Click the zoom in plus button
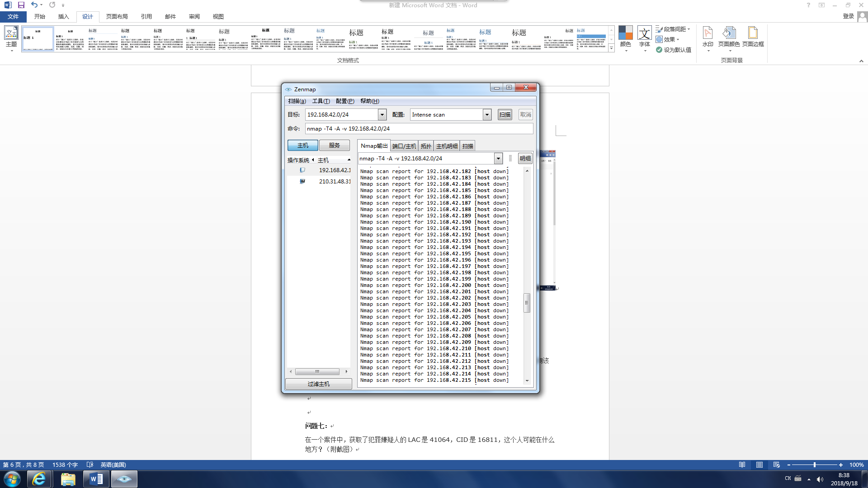Viewport: 868px width, 488px height. [x=841, y=465]
